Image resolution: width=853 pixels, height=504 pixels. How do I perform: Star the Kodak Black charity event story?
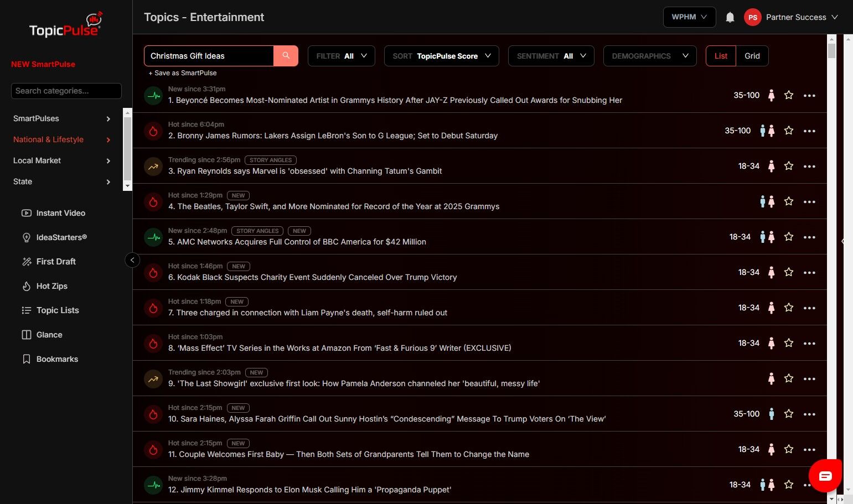[x=789, y=272]
